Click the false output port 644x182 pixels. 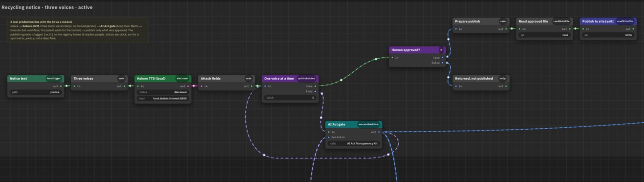tap(443, 63)
